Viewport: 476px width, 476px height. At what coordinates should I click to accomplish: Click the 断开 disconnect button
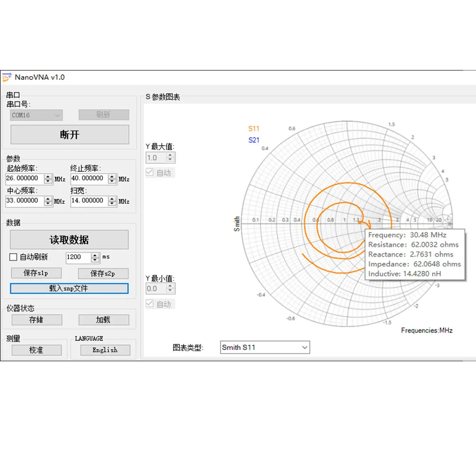[69, 135]
